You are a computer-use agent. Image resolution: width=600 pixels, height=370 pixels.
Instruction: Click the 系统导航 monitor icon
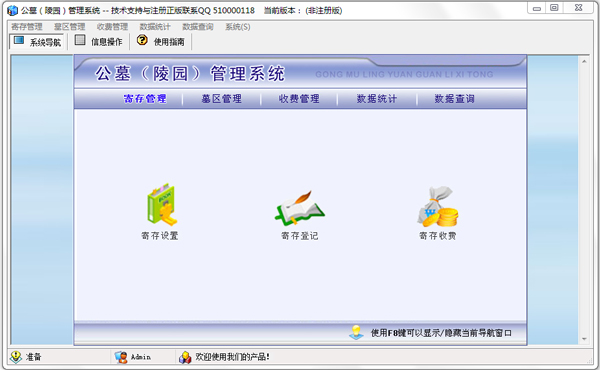pos(19,41)
